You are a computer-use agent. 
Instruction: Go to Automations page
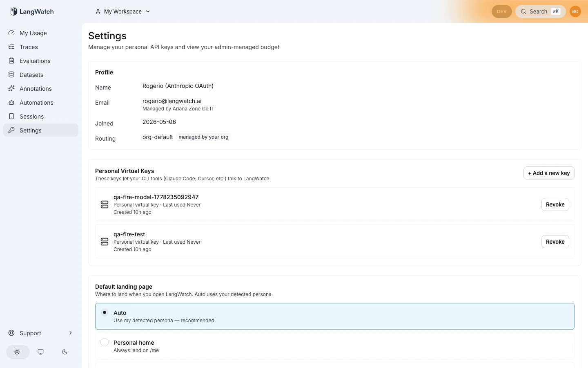point(41,103)
